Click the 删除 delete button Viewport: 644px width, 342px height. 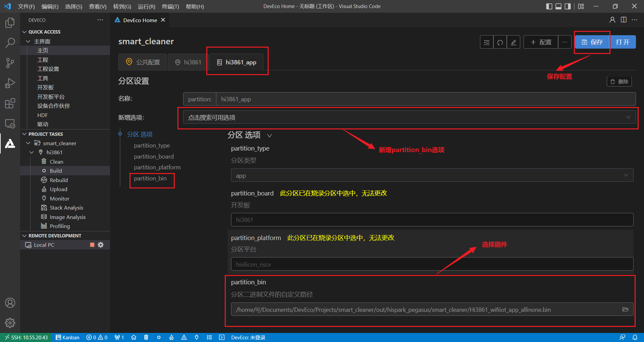coord(619,81)
